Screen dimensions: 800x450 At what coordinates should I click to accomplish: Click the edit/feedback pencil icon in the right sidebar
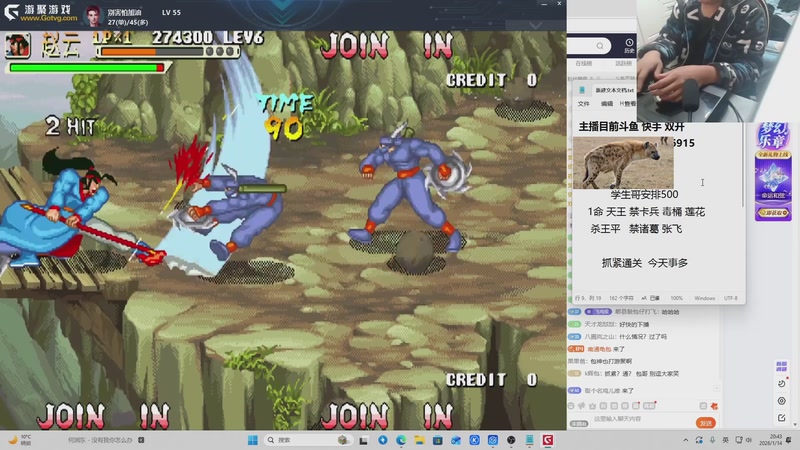tap(782, 418)
